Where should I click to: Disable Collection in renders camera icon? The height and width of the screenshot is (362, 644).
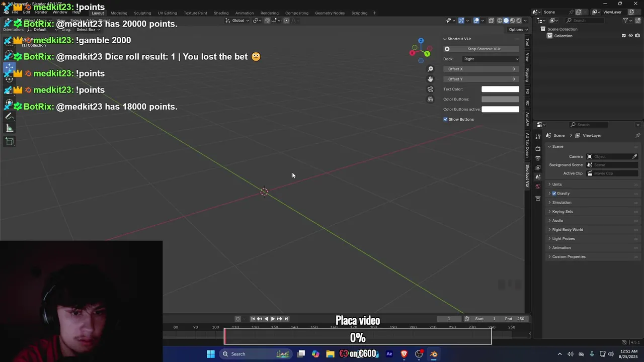click(636, 36)
